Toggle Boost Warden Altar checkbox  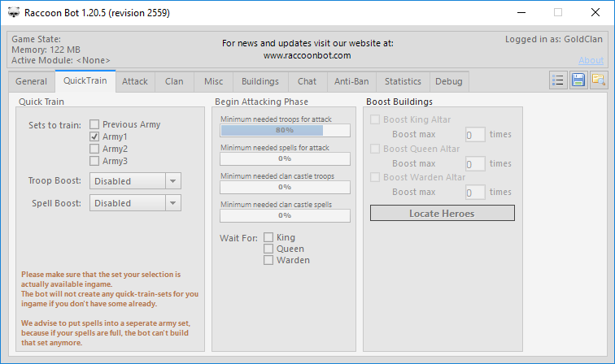(375, 177)
